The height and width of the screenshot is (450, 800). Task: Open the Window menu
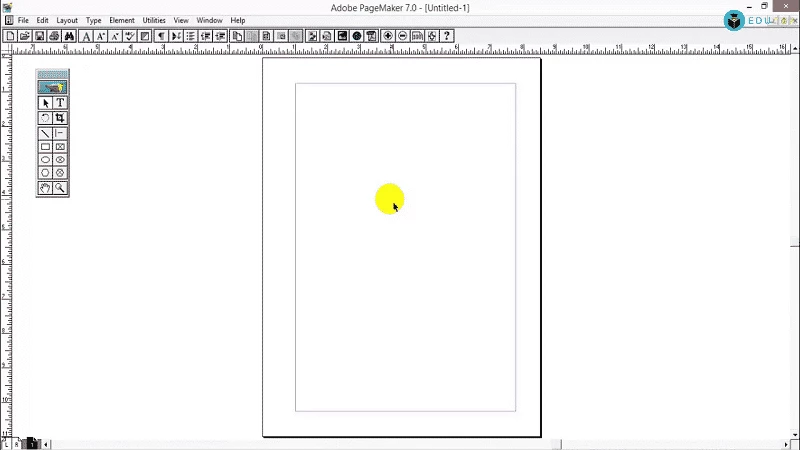click(x=209, y=20)
